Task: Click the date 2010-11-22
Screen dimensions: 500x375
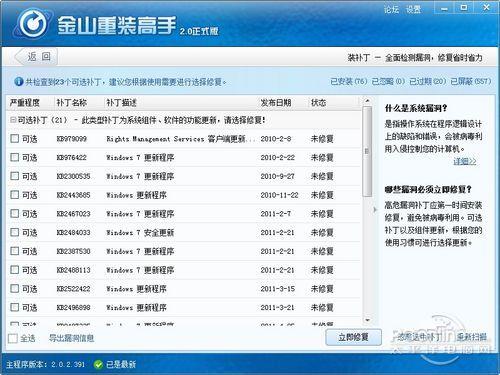Action: pyautogui.click(x=279, y=195)
